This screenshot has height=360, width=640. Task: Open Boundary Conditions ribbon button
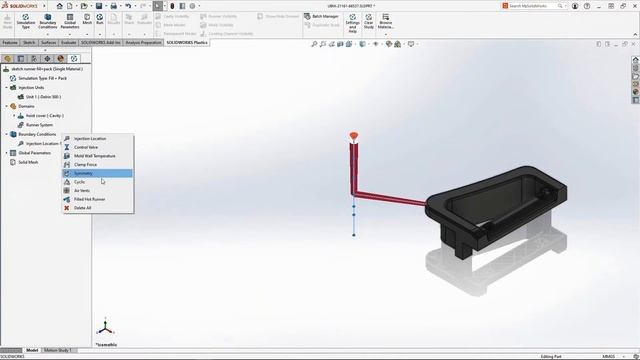pyautogui.click(x=47, y=21)
